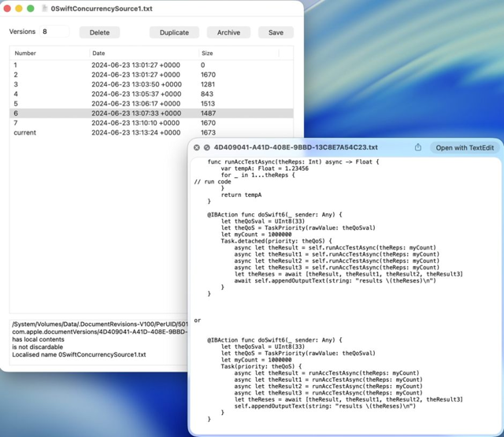Click date cell 2024-06-23 13:13:24 +0000

136,132
